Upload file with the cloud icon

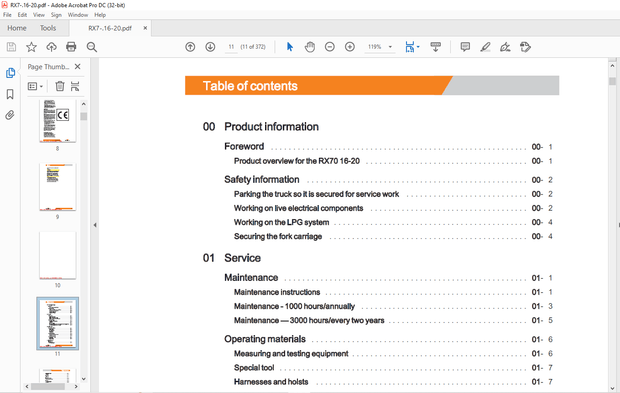pyautogui.click(x=51, y=47)
